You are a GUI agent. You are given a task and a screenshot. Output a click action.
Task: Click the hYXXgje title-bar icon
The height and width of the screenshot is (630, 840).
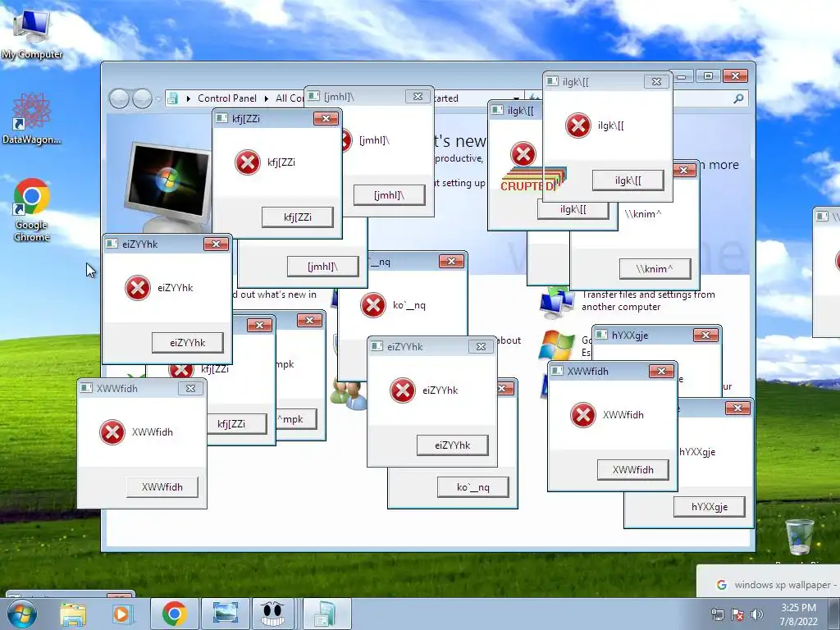601,336
